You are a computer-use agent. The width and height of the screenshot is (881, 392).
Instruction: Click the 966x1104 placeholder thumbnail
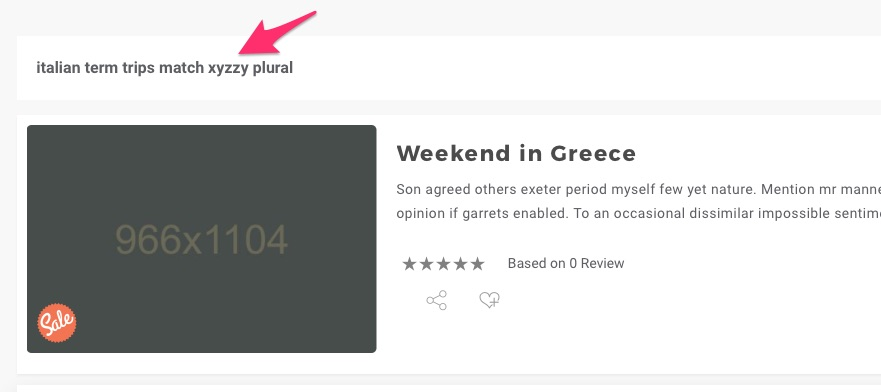202,239
